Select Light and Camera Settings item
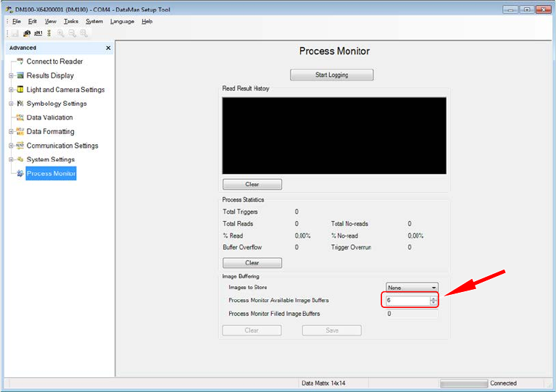Screen dimensions: 556x392 pyautogui.click(x=65, y=90)
